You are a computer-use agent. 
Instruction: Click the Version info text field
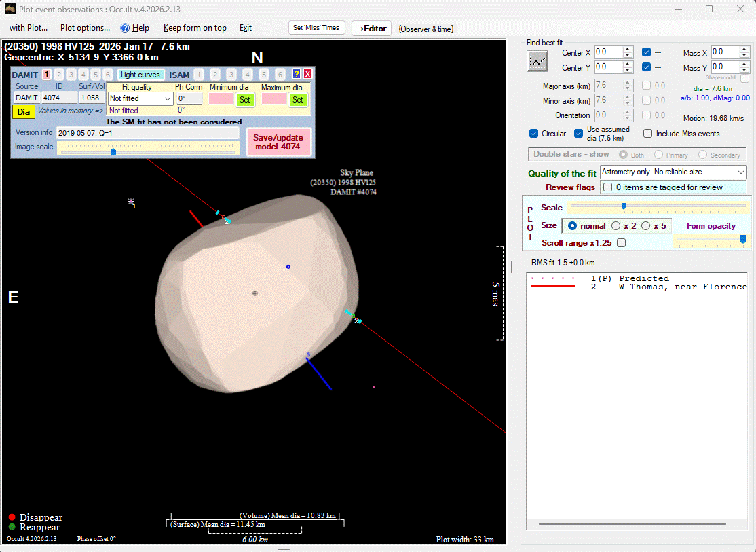147,133
